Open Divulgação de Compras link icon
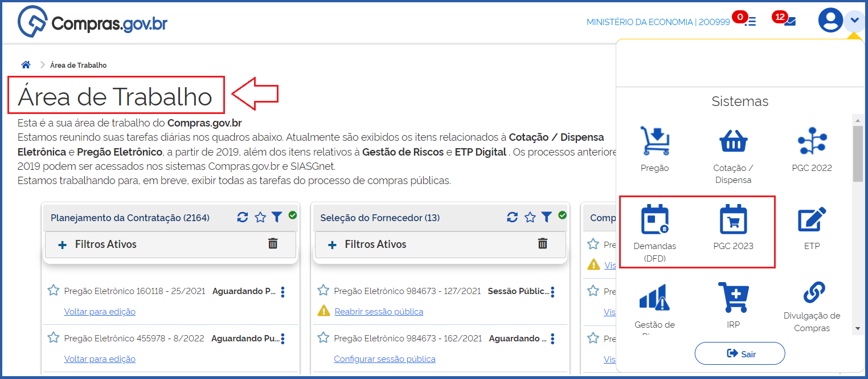The width and height of the screenshot is (868, 379). point(812,294)
